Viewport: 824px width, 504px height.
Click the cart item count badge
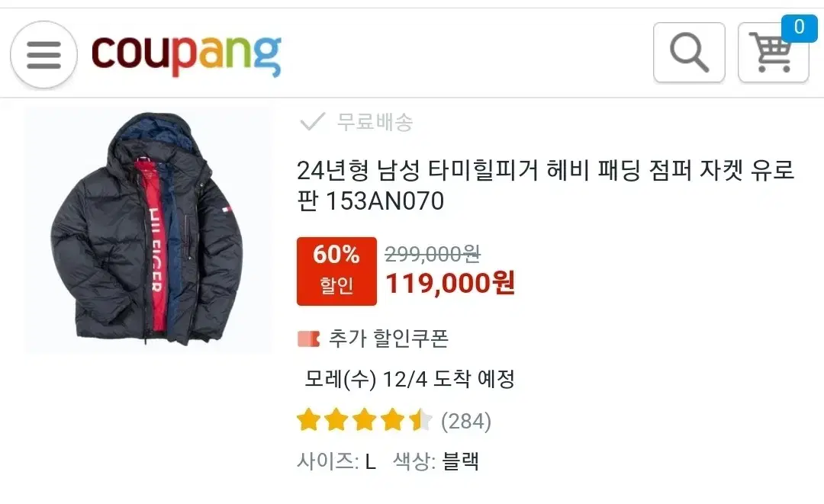[799, 27]
